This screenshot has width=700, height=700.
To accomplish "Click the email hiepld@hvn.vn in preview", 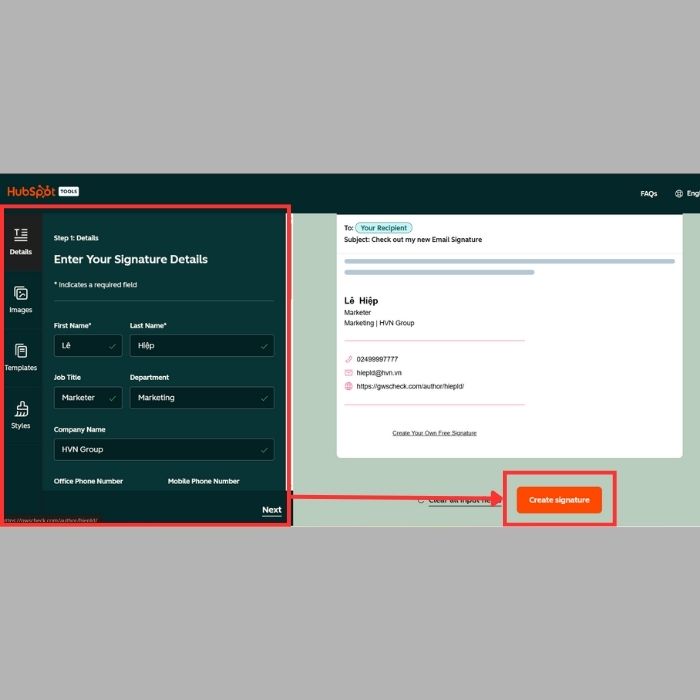I will pos(379,373).
